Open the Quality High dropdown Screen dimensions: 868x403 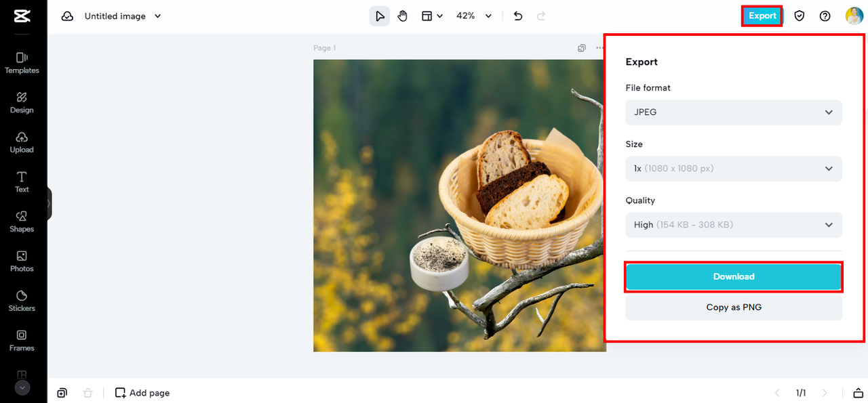coord(734,225)
